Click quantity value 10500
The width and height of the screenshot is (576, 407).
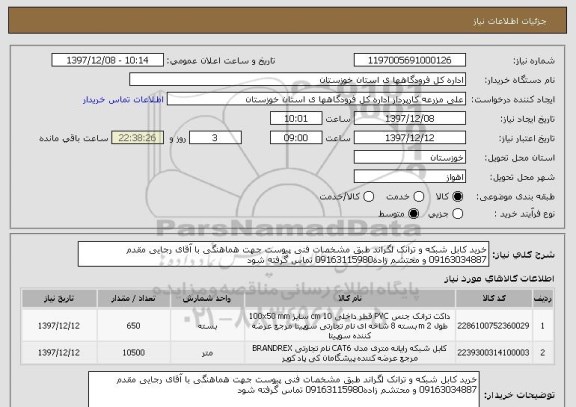coord(133,353)
